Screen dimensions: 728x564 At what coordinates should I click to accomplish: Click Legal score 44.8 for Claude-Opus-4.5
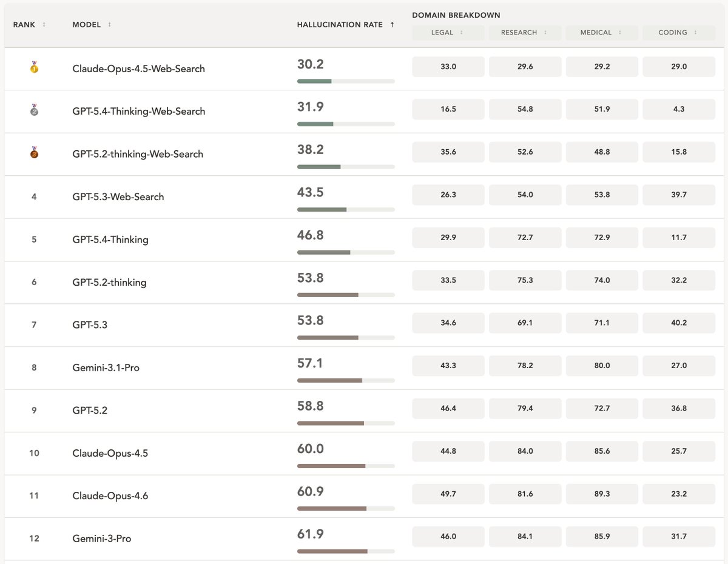point(448,451)
